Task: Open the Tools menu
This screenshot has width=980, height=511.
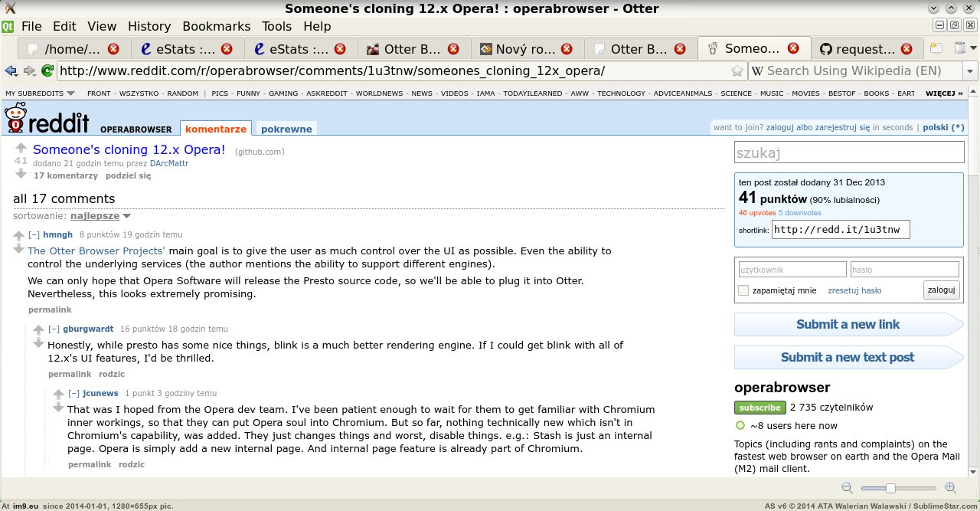Action: (276, 27)
